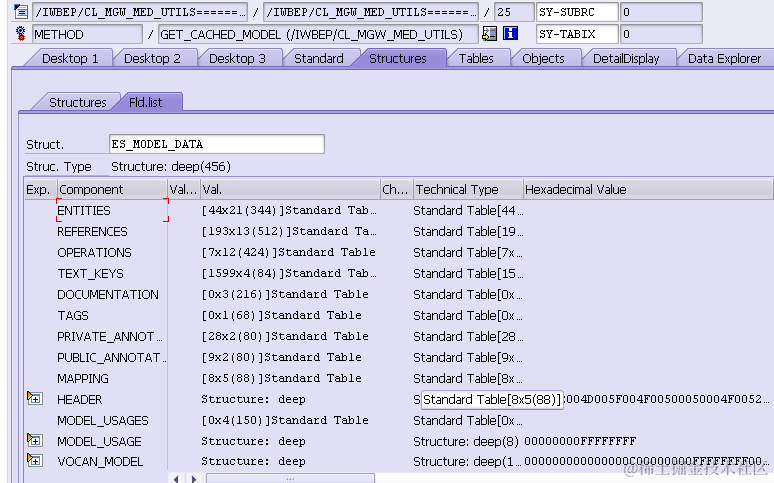This screenshot has height=483, width=774.
Task: Click the wide Val. column header
Action: 290,190
